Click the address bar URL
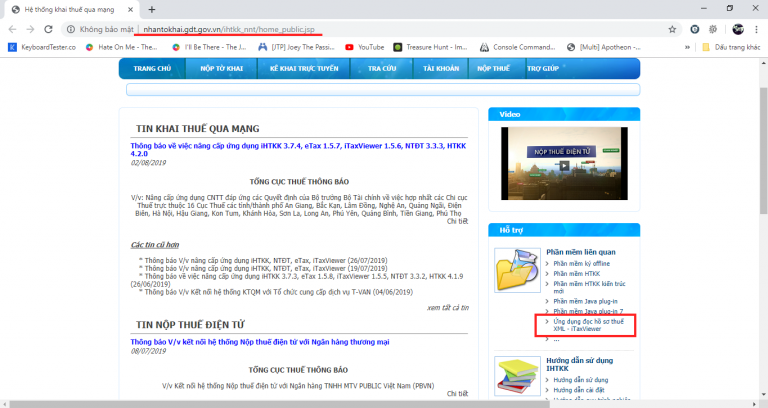This screenshot has width=768, height=408. coord(229,29)
